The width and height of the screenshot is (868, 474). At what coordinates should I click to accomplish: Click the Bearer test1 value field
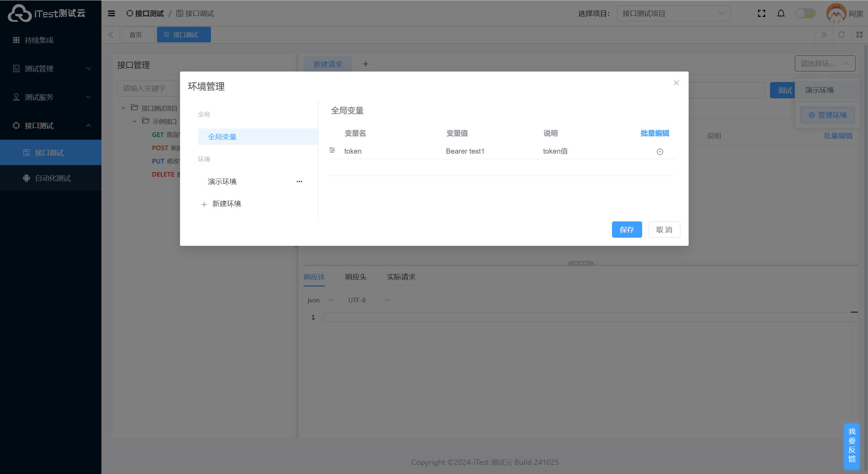tap(465, 151)
